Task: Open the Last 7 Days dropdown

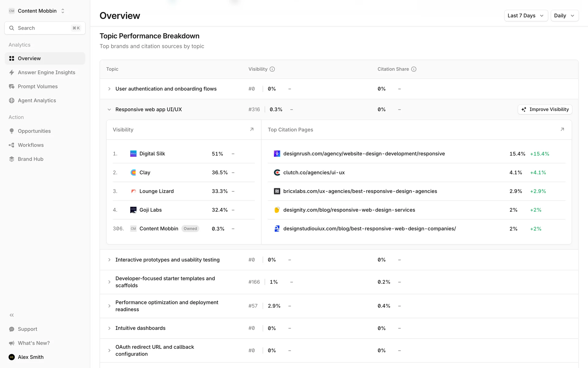Action: point(526,16)
